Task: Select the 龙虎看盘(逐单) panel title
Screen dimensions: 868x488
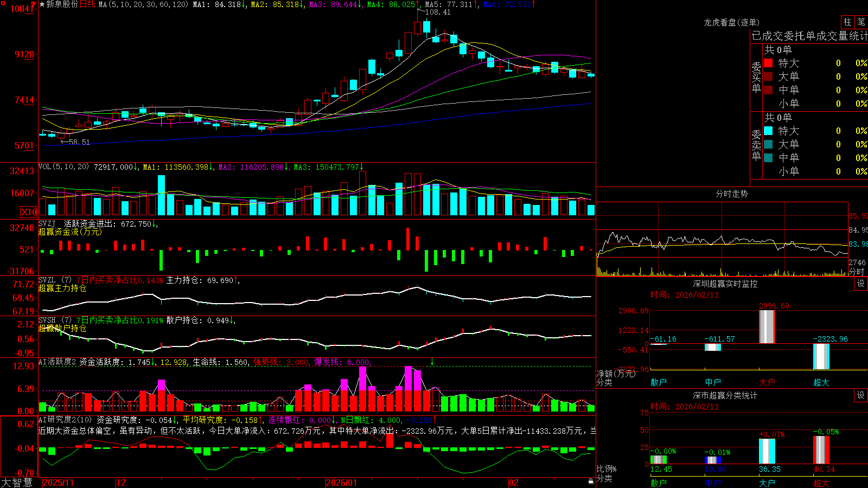Action: 732,22
